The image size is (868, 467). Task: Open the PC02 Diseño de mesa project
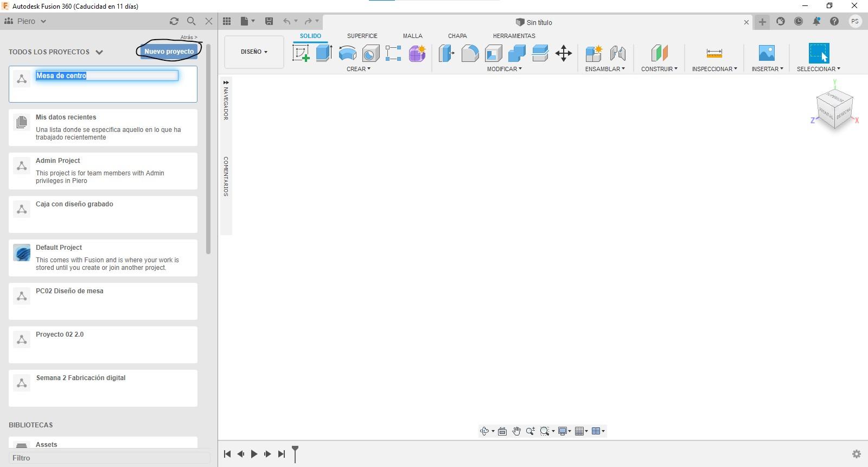point(103,301)
